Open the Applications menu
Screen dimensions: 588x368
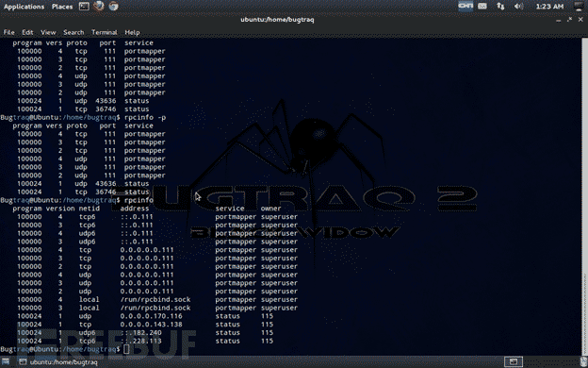[24, 7]
